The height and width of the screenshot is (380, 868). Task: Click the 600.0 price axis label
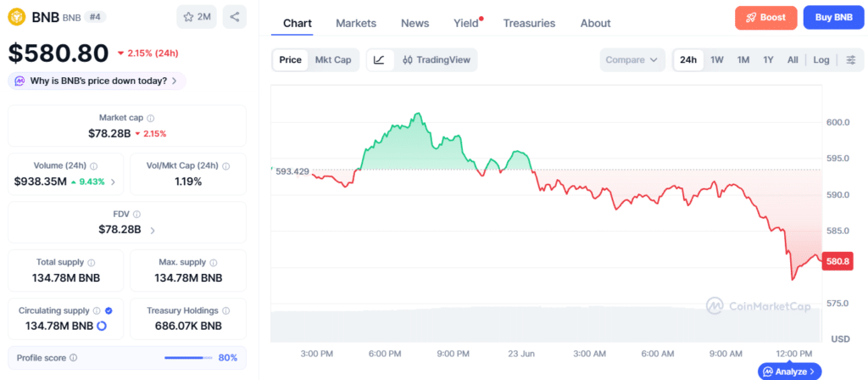(838, 122)
